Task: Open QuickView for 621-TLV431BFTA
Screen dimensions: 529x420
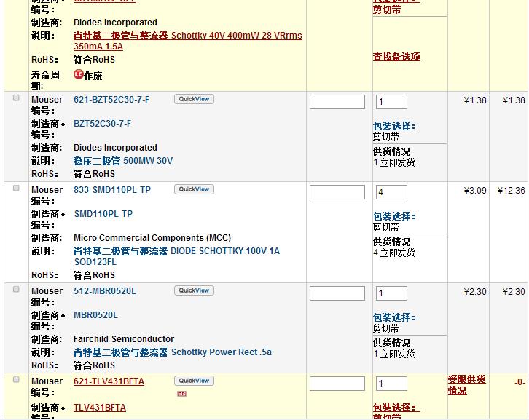Action: point(194,381)
